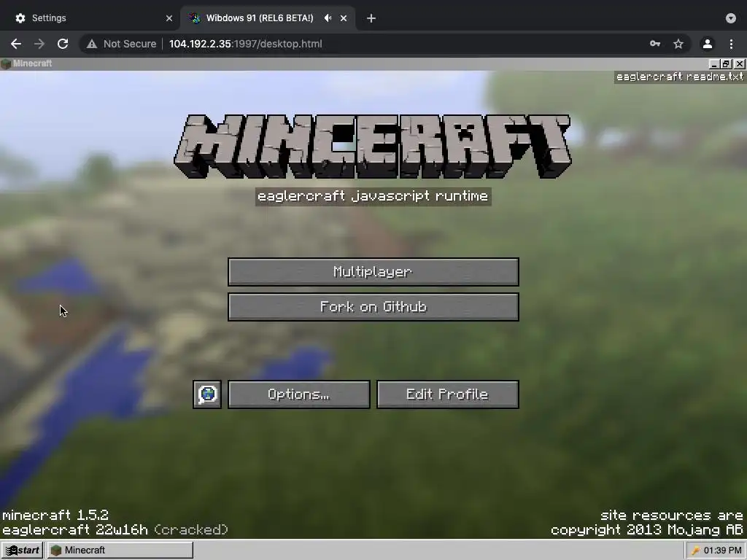Click 'eaglercraft javascript runtime' subtitle text

coord(373,196)
